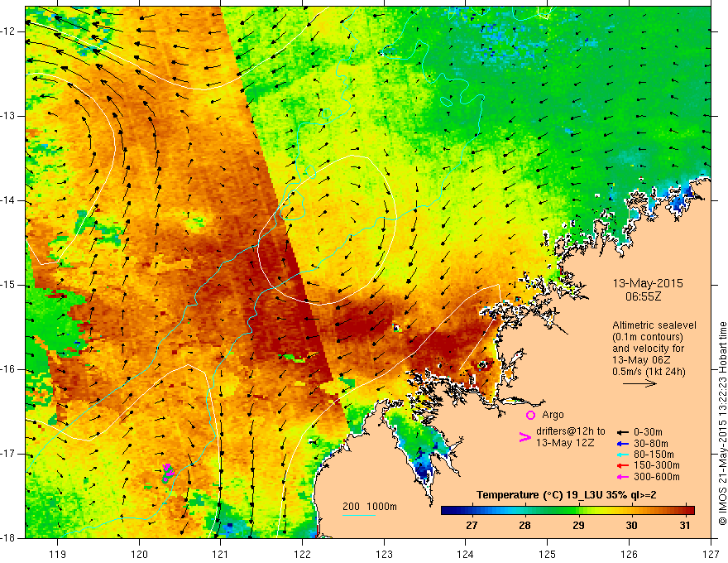Click the '29' color bar tick label

[578, 526]
